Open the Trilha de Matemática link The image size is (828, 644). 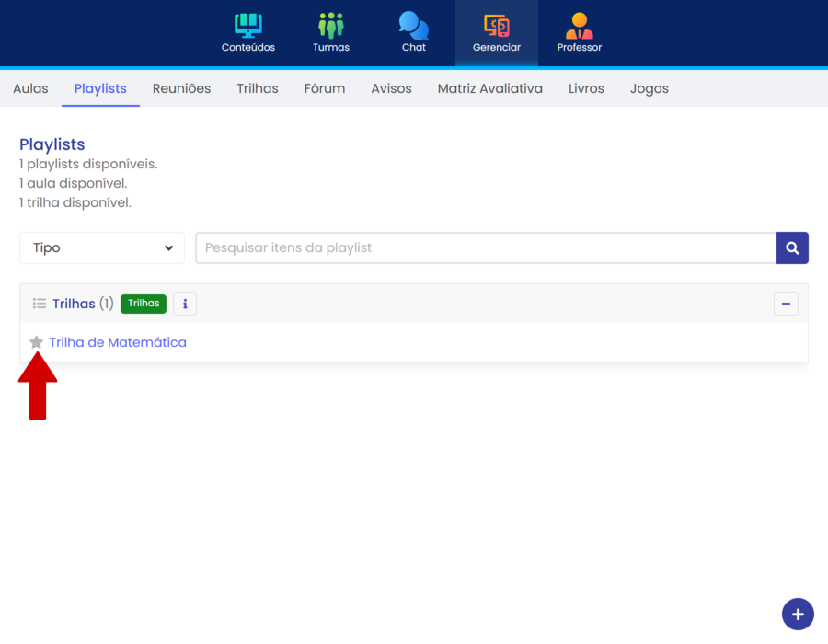pos(118,342)
